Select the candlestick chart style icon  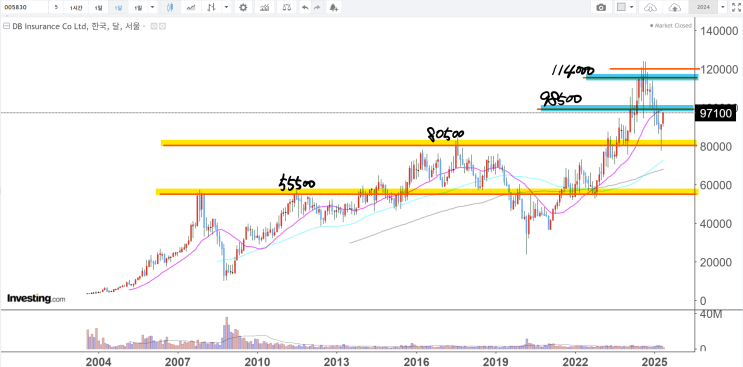170,8
